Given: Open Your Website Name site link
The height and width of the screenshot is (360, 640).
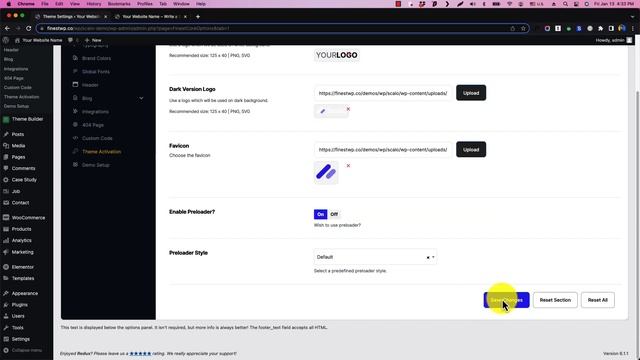Looking at the screenshot, I should 38,40.
